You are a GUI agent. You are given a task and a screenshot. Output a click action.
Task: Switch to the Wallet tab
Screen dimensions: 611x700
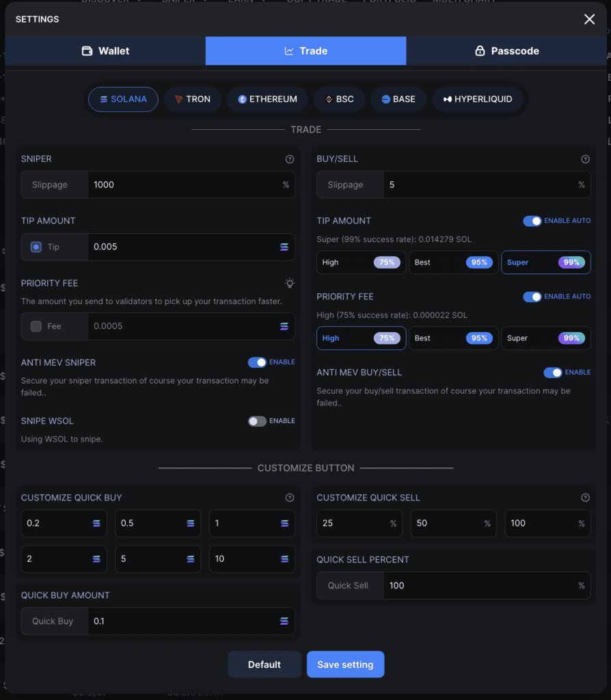point(105,51)
